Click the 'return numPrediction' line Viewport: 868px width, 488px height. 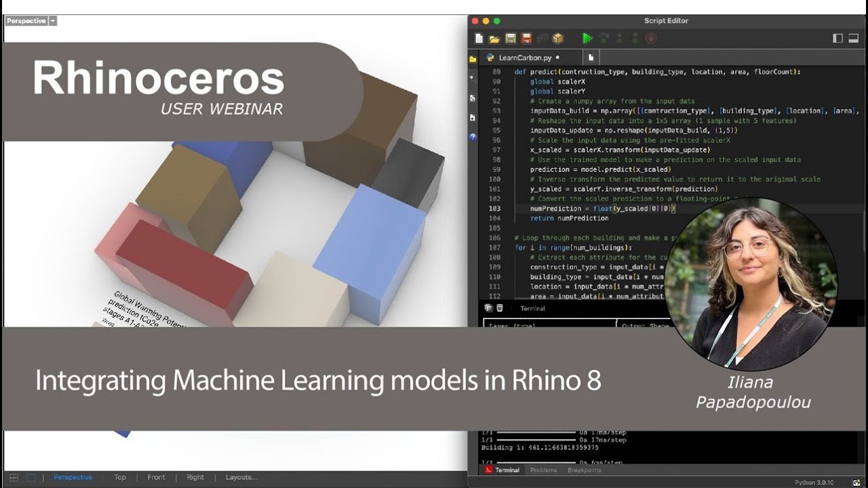[570, 218]
